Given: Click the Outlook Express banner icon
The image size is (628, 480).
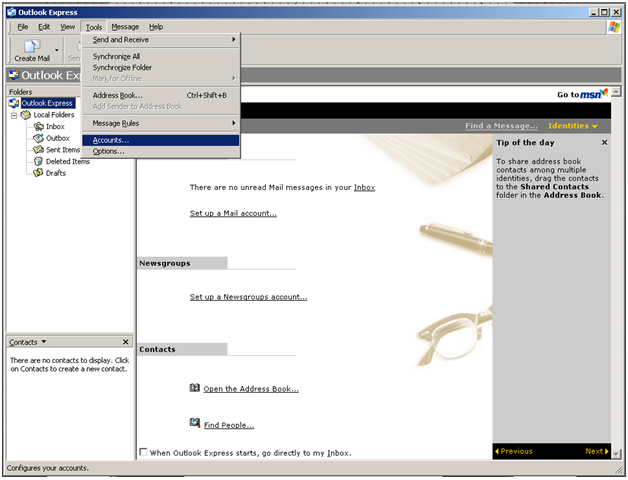Looking at the screenshot, I should tap(14, 75).
